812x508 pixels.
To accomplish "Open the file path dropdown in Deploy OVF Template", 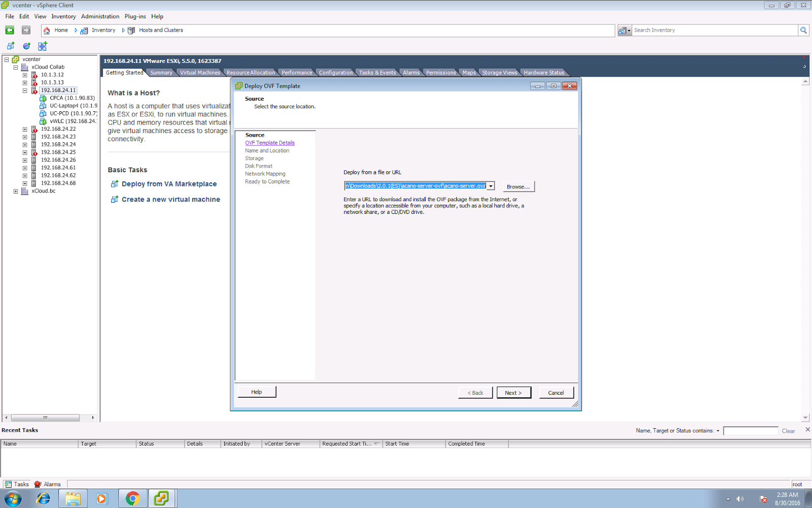I will pyautogui.click(x=490, y=186).
